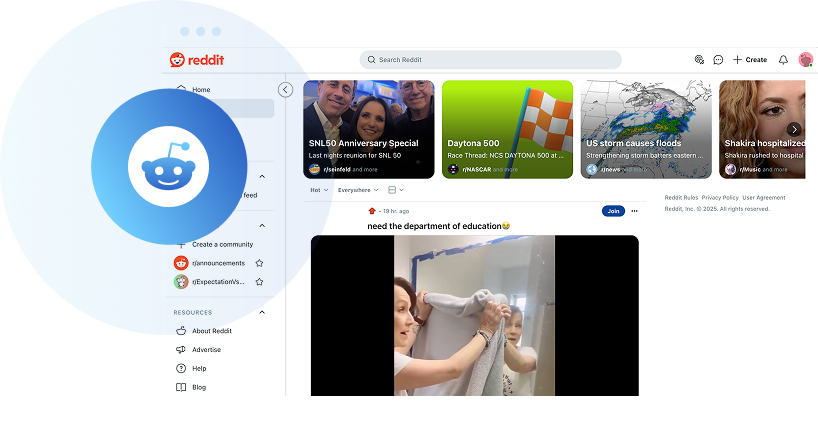This screenshot has height=422, width=818.
Task: Click into the Search Reddit field
Action: click(490, 59)
